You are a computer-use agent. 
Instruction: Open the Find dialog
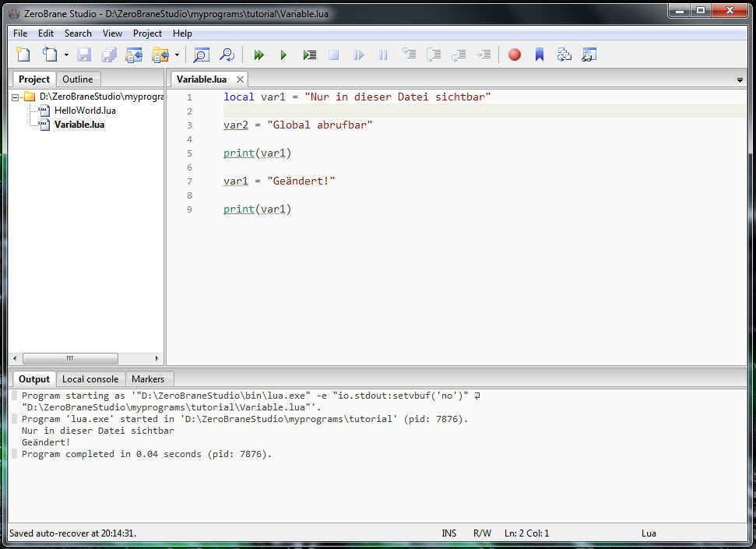click(201, 55)
